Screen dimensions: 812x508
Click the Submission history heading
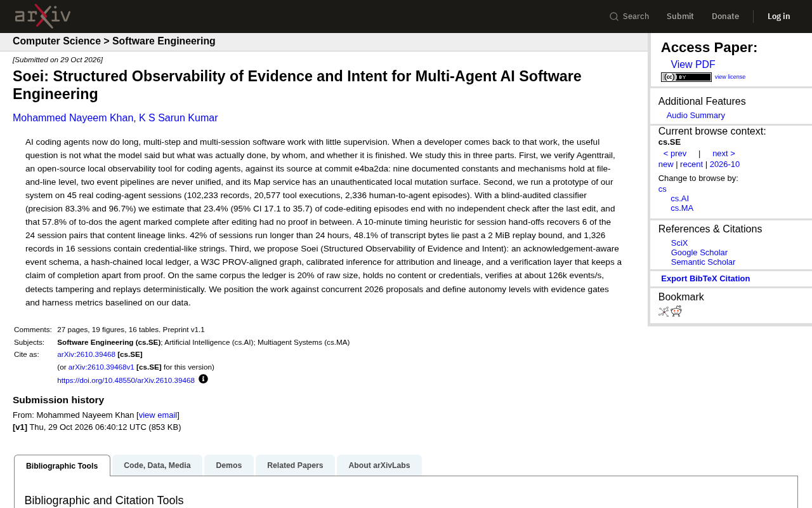click(x=58, y=400)
